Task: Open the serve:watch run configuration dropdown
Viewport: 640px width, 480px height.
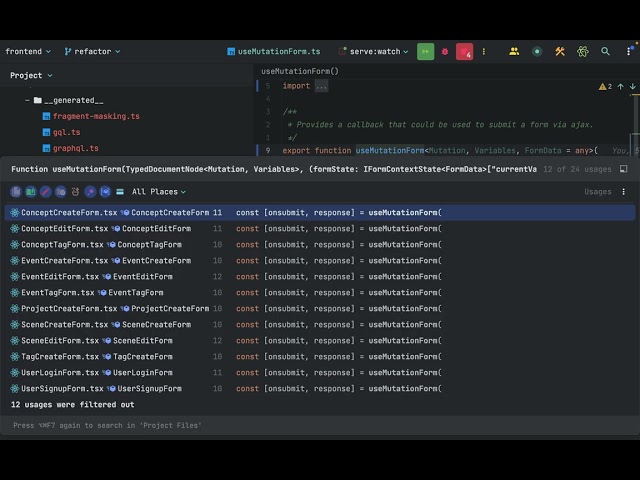Action: [x=373, y=51]
